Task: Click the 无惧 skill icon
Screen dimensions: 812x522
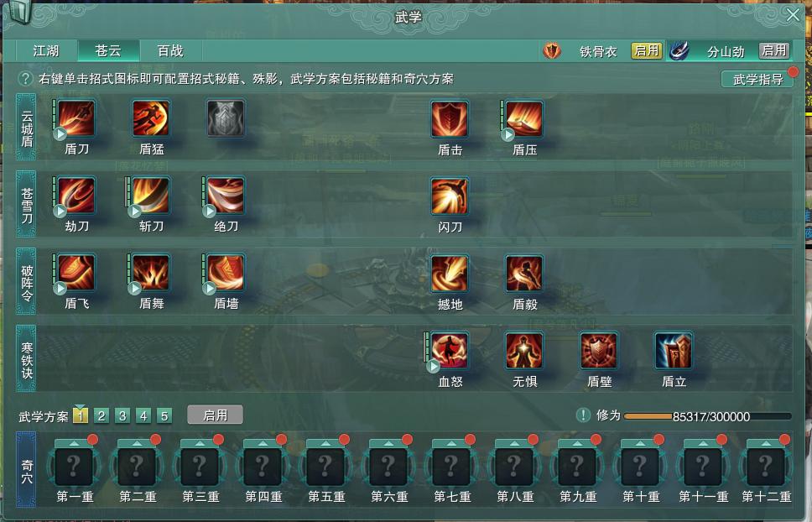Action: [x=524, y=351]
